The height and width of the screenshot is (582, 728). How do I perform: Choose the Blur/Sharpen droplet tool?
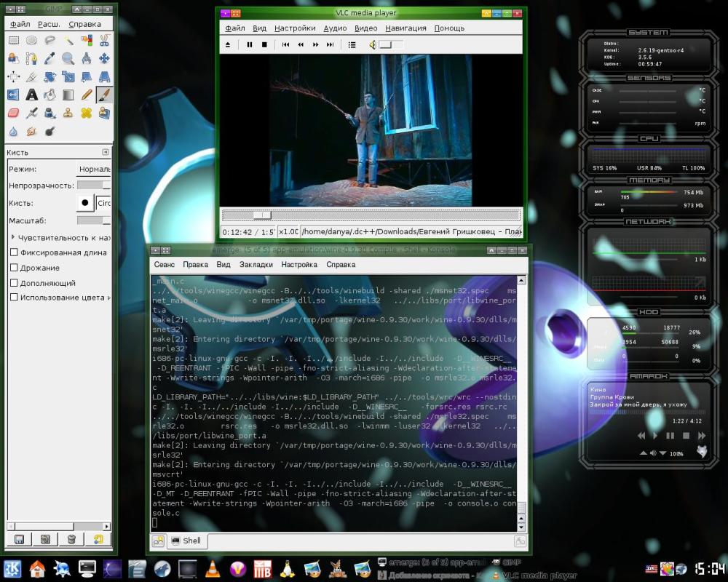pyautogui.click(x=13, y=132)
